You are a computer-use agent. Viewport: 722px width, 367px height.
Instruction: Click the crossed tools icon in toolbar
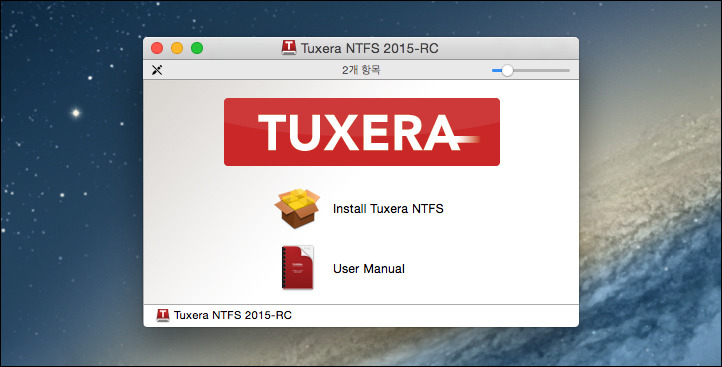pyautogui.click(x=157, y=70)
